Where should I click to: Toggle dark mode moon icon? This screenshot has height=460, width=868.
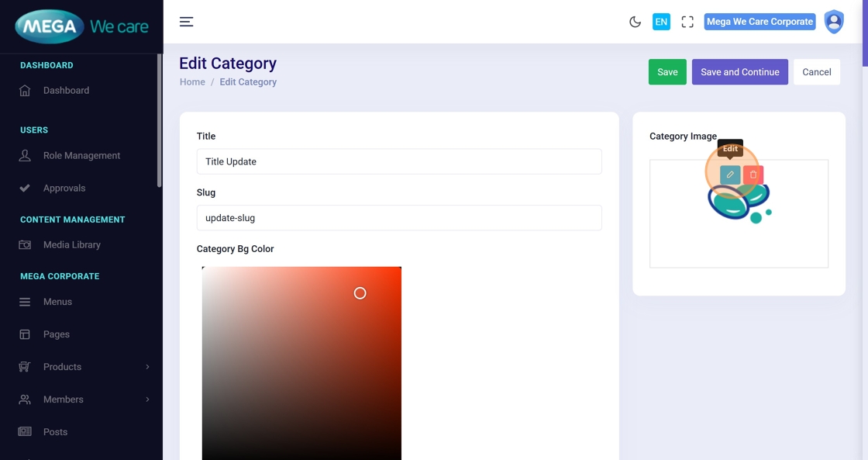tap(635, 22)
